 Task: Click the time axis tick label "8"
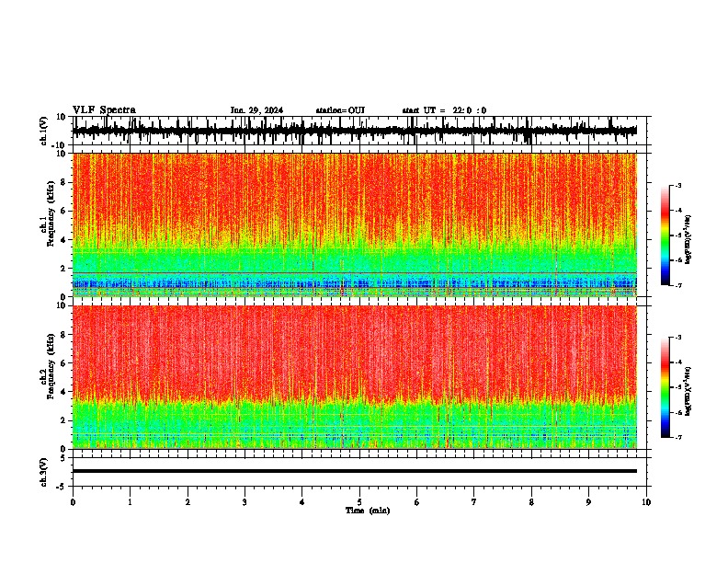pyautogui.click(x=531, y=502)
